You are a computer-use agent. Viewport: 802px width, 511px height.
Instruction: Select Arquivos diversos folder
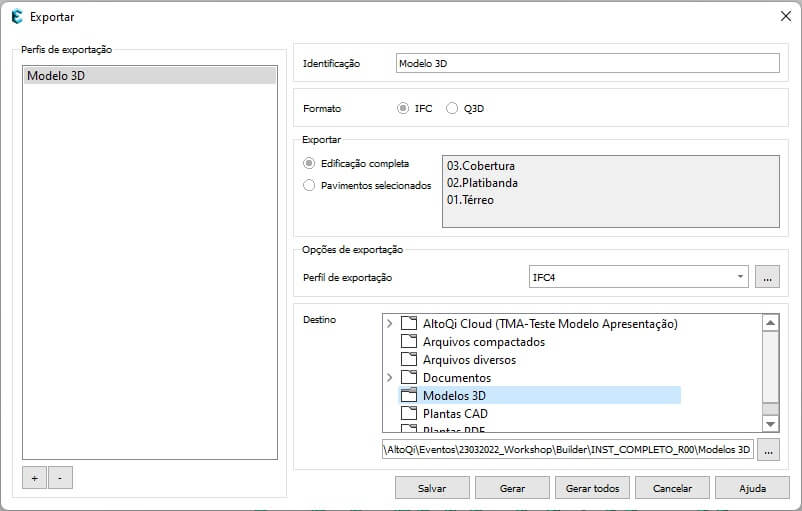click(x=469, y=360)
